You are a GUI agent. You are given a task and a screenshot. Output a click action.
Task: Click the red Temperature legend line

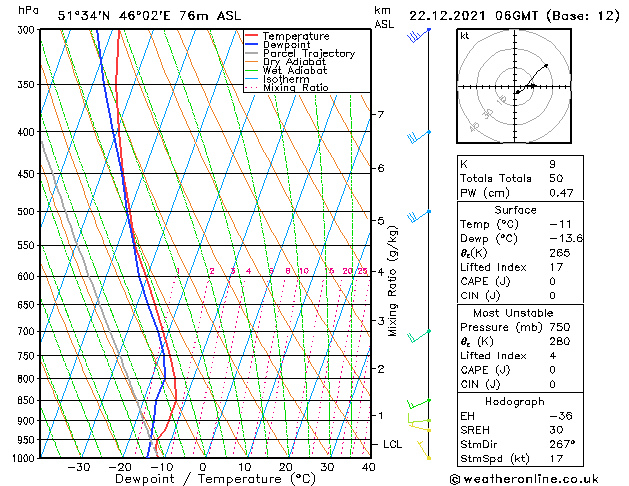point(252,36)
